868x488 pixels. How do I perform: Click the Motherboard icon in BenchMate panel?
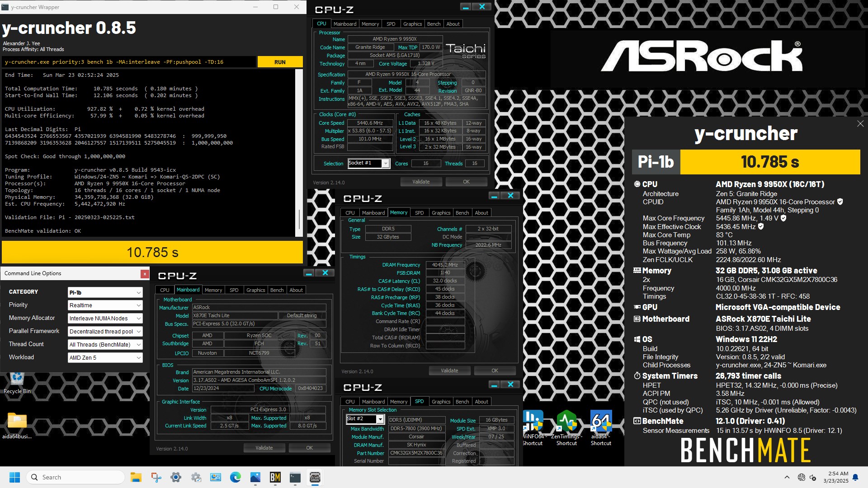[x=637, y=319]
